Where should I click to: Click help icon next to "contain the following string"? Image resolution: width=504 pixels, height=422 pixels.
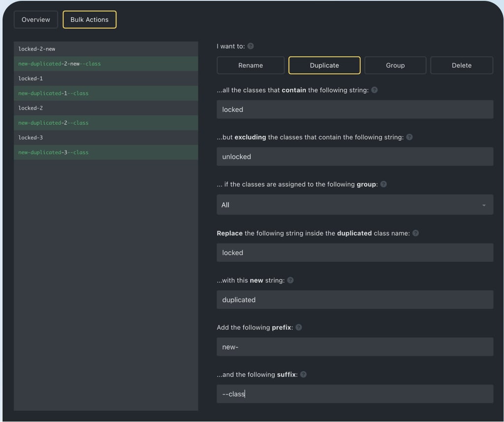coord(375,90)
